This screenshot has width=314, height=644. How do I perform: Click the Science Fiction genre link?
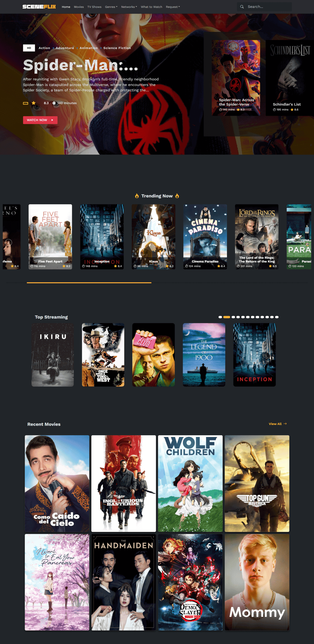point(117,48)
